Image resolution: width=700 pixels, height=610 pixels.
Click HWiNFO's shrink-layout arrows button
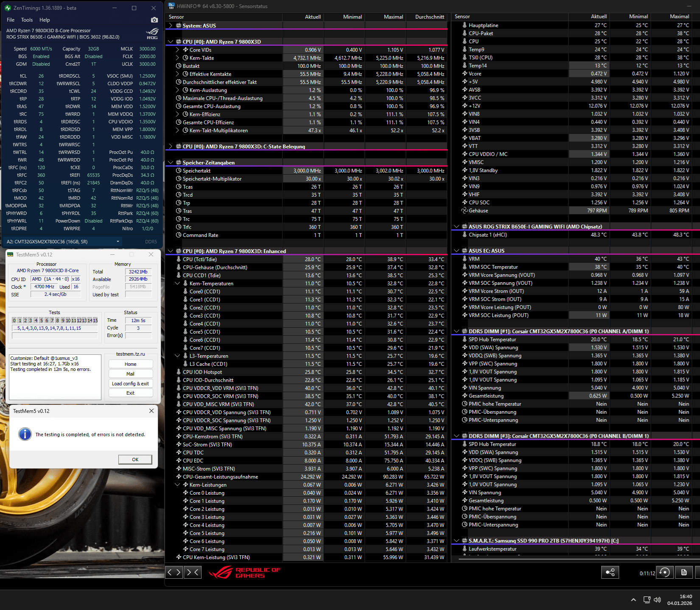(x=192, y=572)
